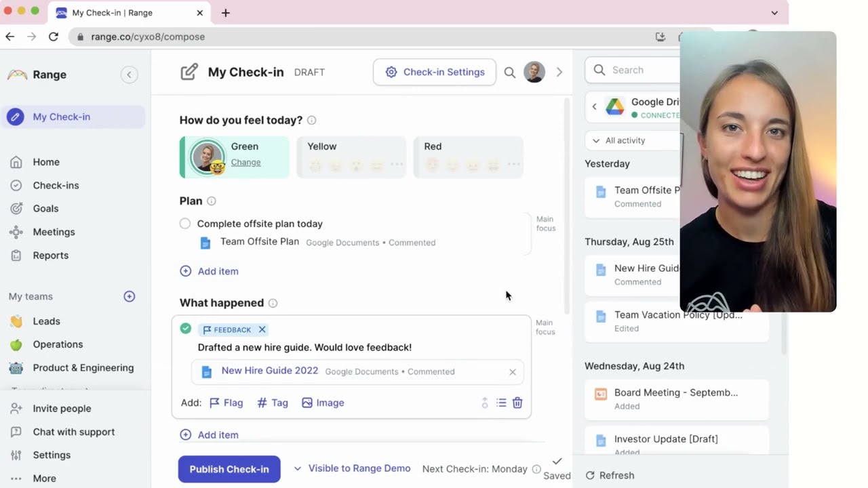The height and width of the screenshot is (488, 868).
Task: Open search using the magnifier icon beside Check-in Settings
Action: (x=510, y=73)
